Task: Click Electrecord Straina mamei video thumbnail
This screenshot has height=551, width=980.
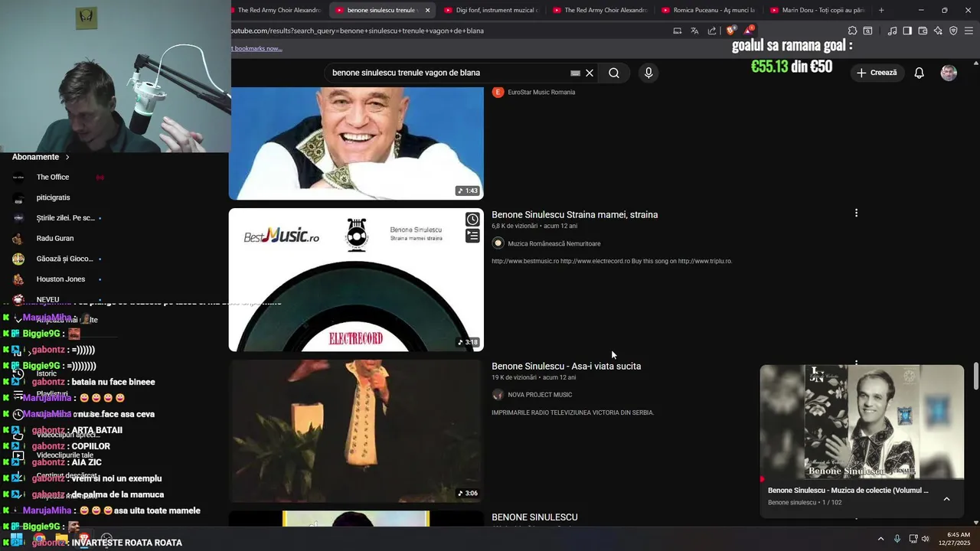Action: pyautogui.click(x=356, y=280)
